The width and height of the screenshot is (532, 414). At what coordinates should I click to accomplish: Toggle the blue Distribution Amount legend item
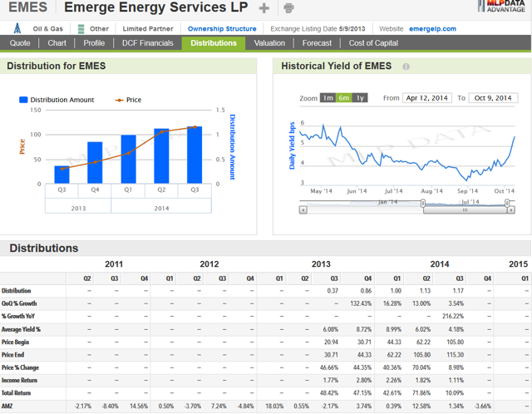pyautogui.click(x=57, y=100)
